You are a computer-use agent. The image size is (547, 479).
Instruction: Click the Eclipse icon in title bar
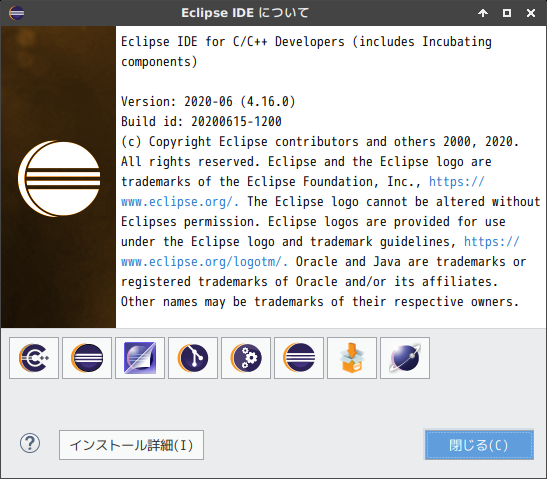[16, 13]
